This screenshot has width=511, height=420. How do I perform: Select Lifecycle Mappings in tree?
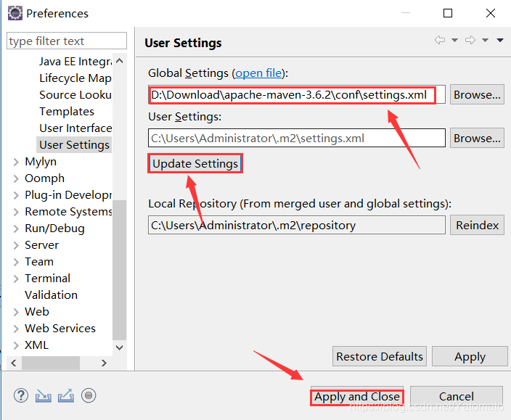coord(75,78)
